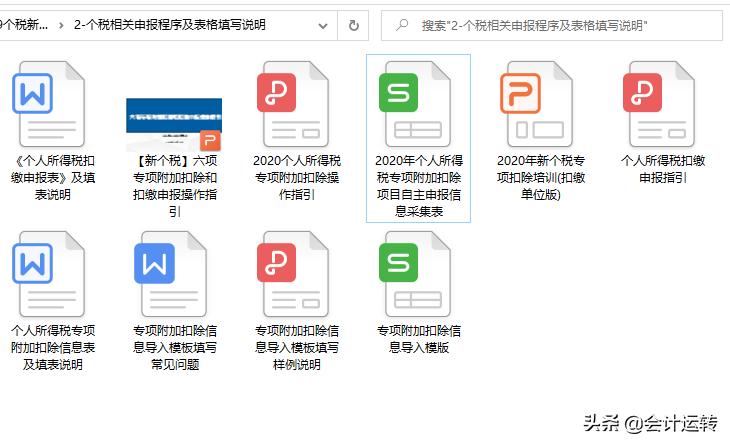Click file name 《个人所得税扣缴申报表》及填表说明
This screenshot has height=445, width=730.
click(53, 177)
